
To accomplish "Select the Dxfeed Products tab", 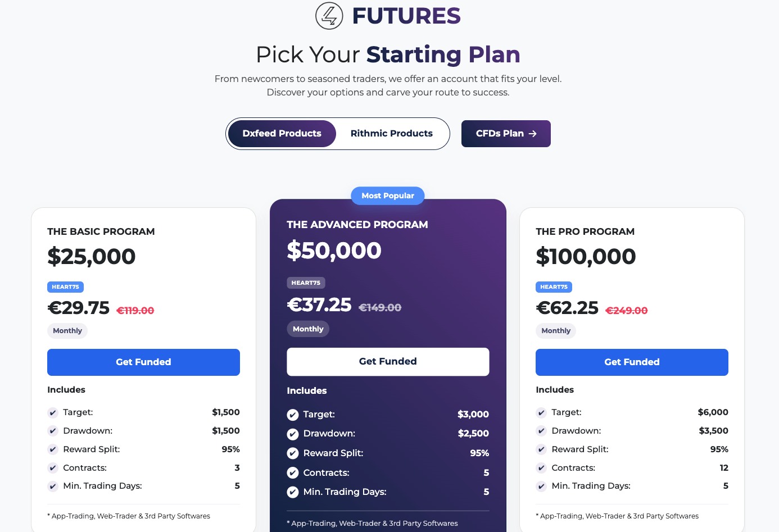I will (x=281, y=134).
